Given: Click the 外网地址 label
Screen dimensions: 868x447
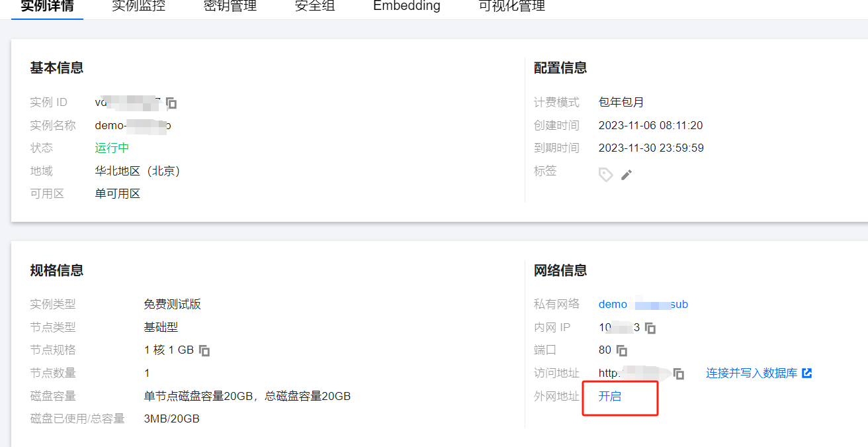Looking at the screenshot, I should pyautogui.click(x=556, y=396).
